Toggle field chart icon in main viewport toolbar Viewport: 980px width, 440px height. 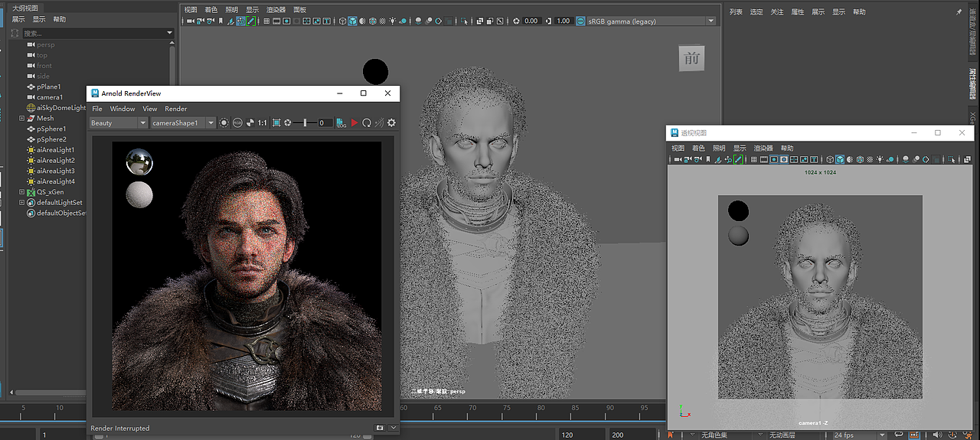[306, 21]
